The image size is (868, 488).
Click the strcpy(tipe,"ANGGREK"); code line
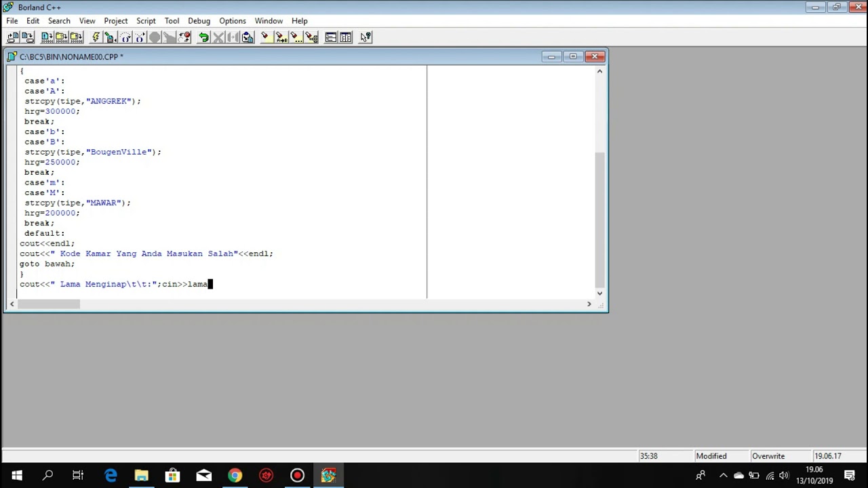[83, 101]
